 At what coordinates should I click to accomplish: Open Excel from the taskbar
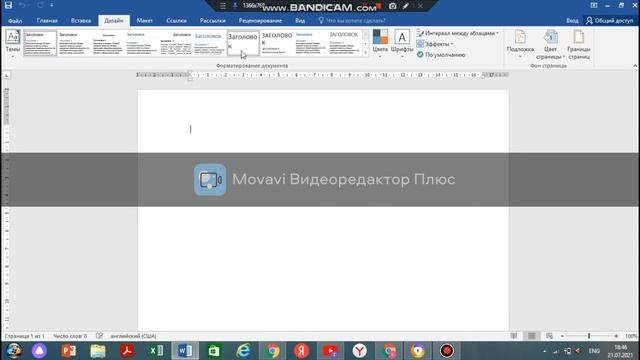(x=156, y=351)
